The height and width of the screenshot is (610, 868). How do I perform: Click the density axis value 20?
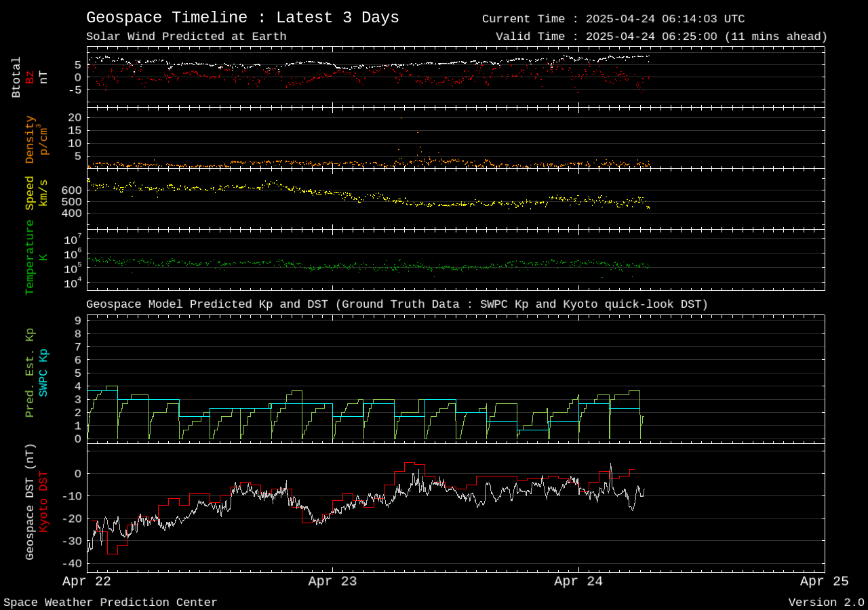point(75,117)
